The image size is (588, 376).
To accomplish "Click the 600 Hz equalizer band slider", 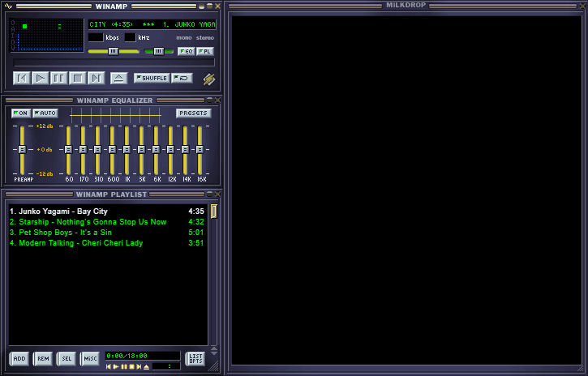I will pos(112,150).
